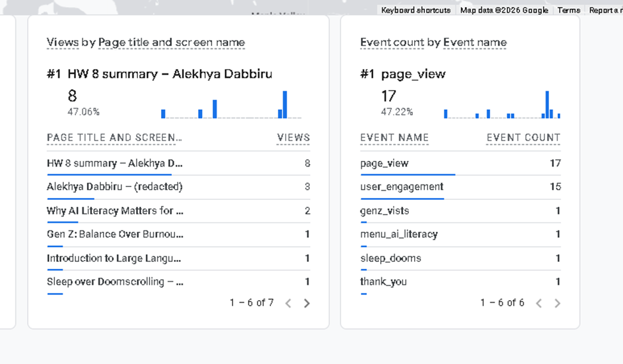
Task: Open 'Views by Page title and screen name' selector
Action: 146,43
